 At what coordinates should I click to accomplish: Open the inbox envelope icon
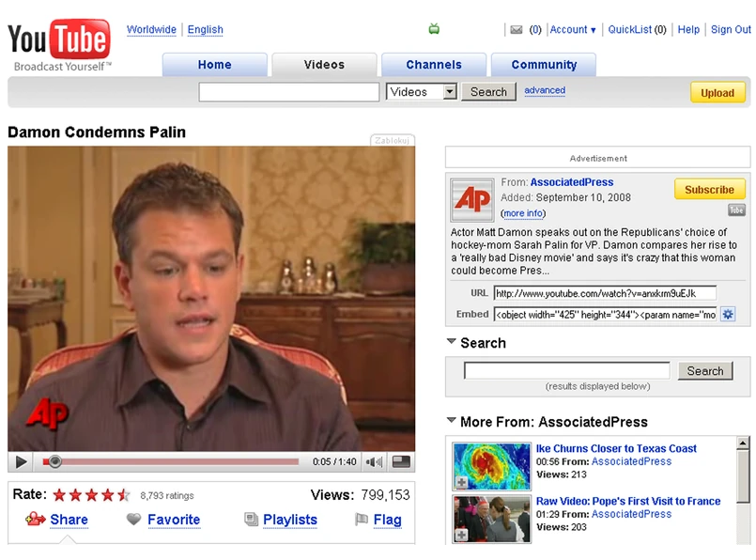[x=517, y=30]
